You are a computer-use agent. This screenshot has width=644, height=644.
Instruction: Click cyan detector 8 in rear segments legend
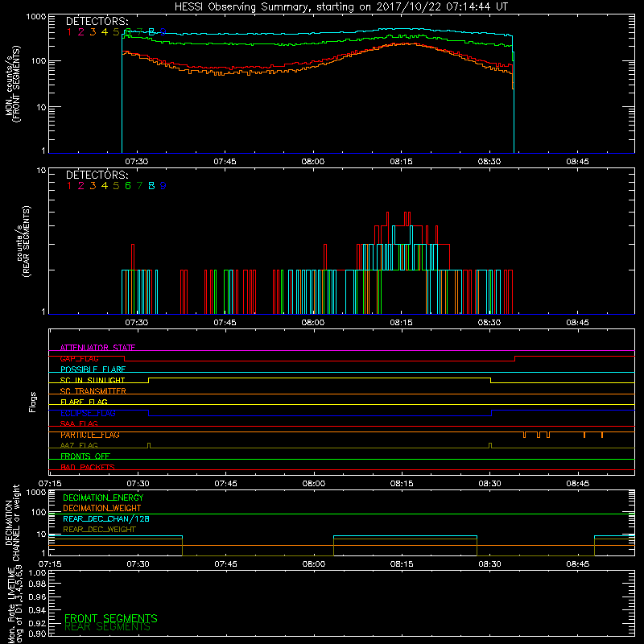click(x=151, y=186)
